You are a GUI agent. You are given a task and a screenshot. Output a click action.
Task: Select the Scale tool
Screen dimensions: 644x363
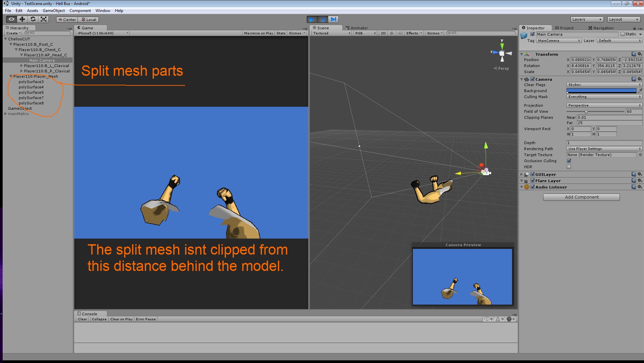point(43,19)
